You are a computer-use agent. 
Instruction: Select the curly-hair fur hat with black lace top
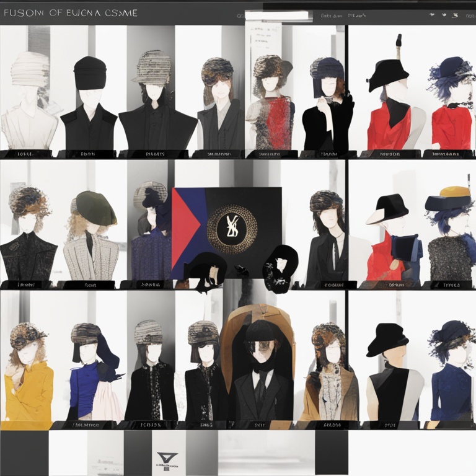coord(29,233)
